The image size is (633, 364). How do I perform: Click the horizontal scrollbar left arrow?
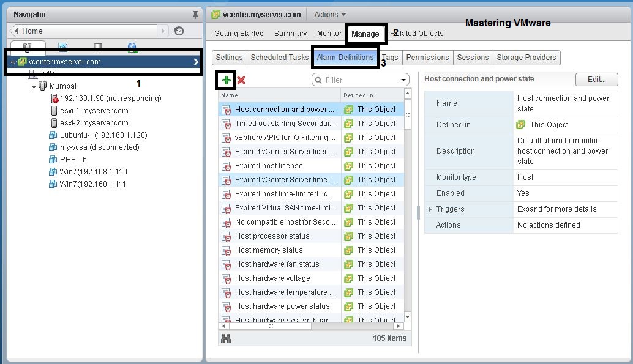223,326
